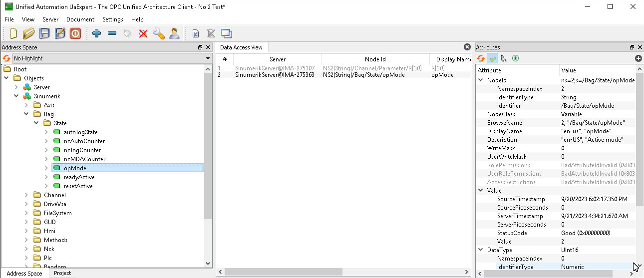Collapse the Sinumerik node
The image size is (644, 278).
tap(16, 96)
